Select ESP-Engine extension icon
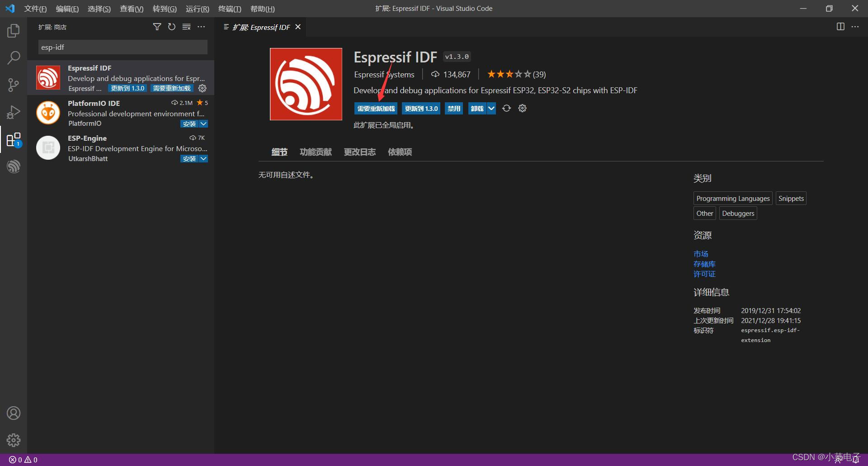The height and width of the screenshot is (466, 868). [x=48, y=147]
